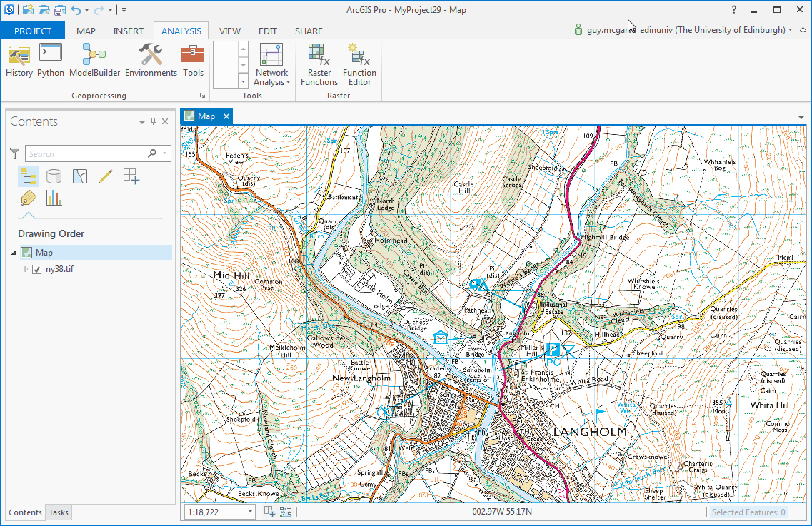Open the PROJECT tab

tap(33, 31)
